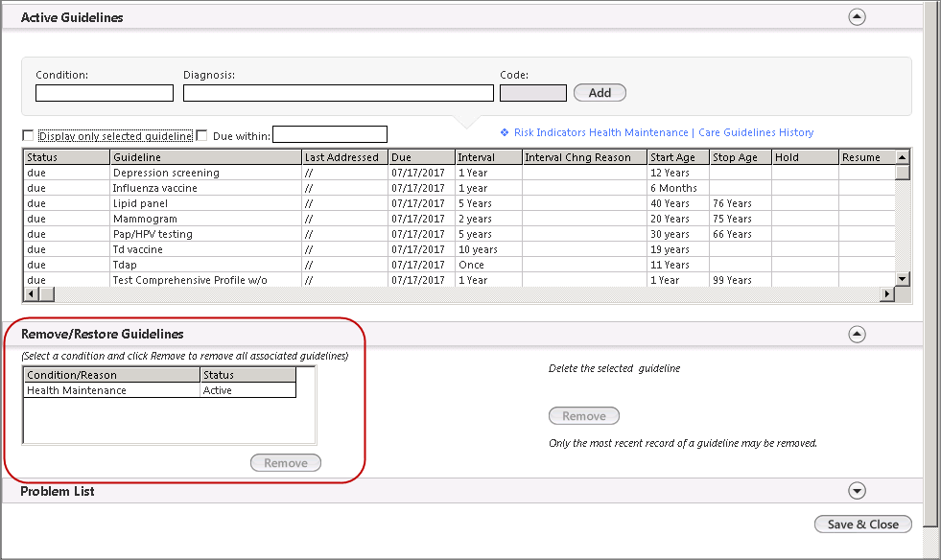Sort by Last Addressed column header

344,157
